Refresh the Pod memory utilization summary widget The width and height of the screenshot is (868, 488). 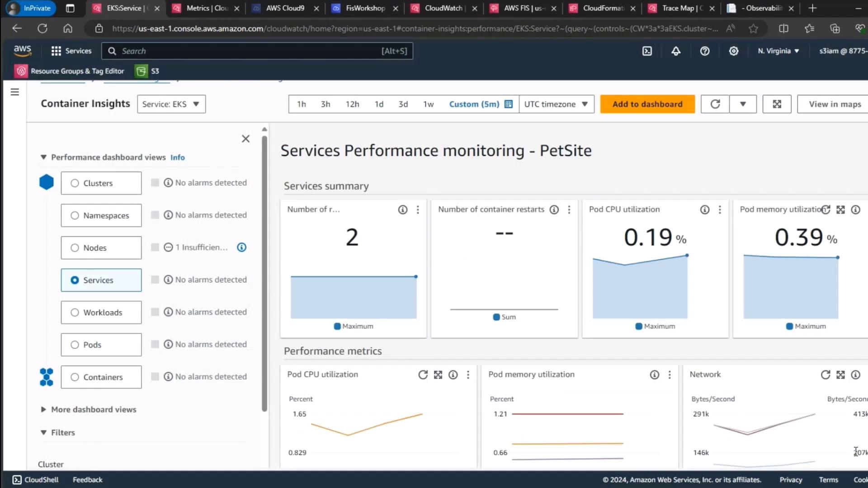point(826,210)
